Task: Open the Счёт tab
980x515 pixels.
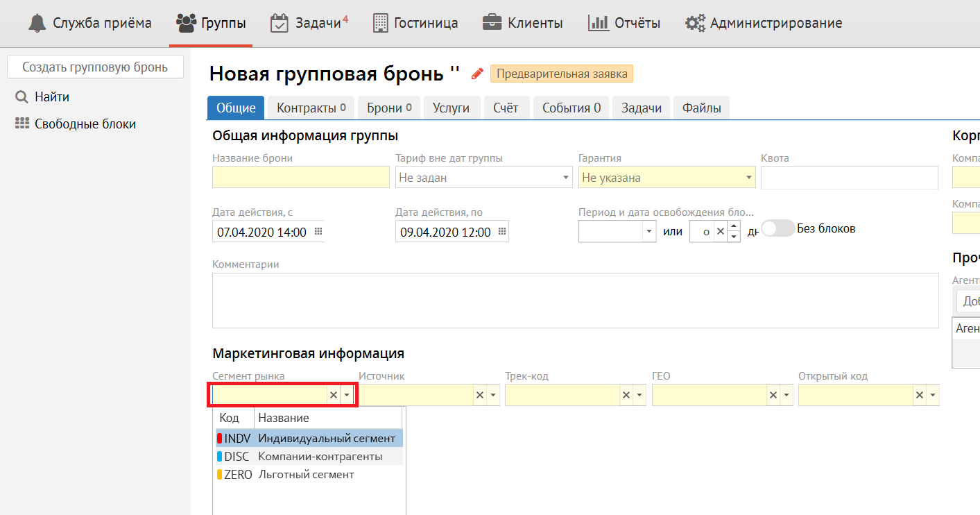Action: 506,108
